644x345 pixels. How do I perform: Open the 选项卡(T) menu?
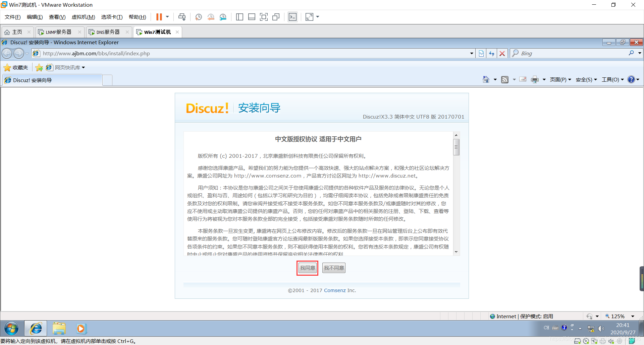click(x=112, y=17)
